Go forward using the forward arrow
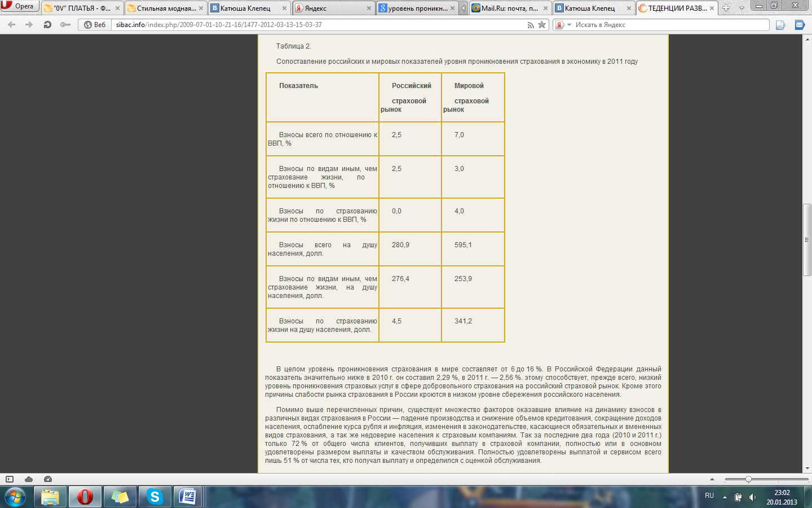812x508 pixels. pos(29,25)
